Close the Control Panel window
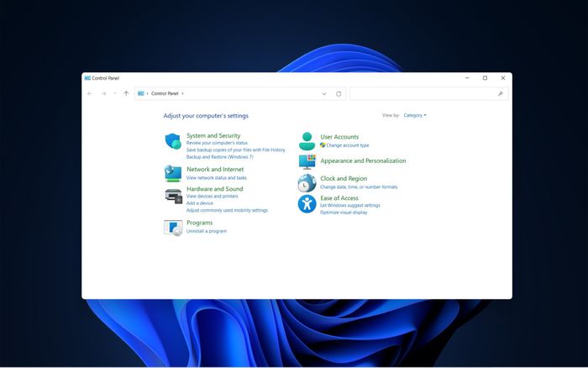588x368 pixels. point(503,78)
